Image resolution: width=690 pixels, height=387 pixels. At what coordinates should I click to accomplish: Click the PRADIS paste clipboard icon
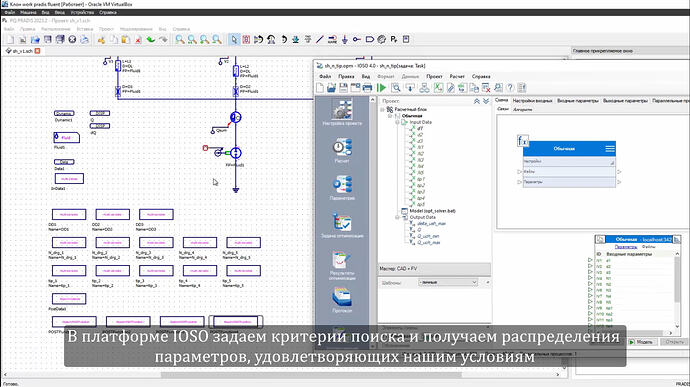click(x=126, y=40)
